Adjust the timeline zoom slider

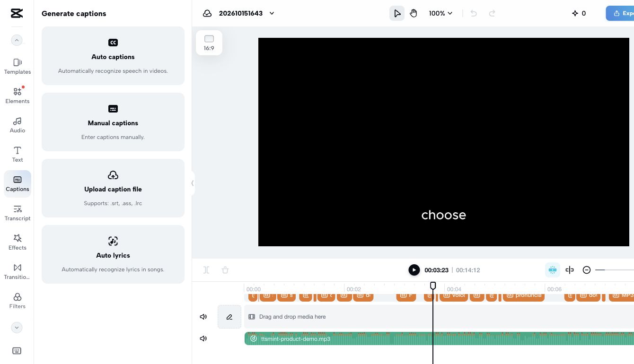[614, 270]
